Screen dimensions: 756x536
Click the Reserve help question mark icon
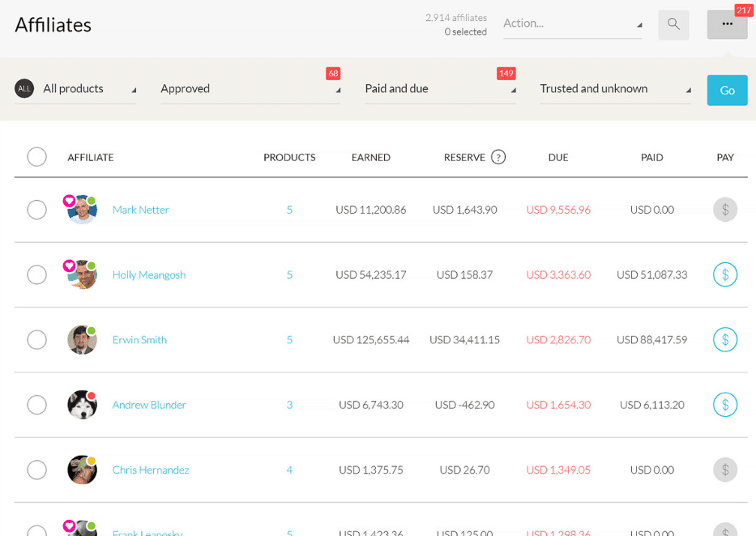498,157
